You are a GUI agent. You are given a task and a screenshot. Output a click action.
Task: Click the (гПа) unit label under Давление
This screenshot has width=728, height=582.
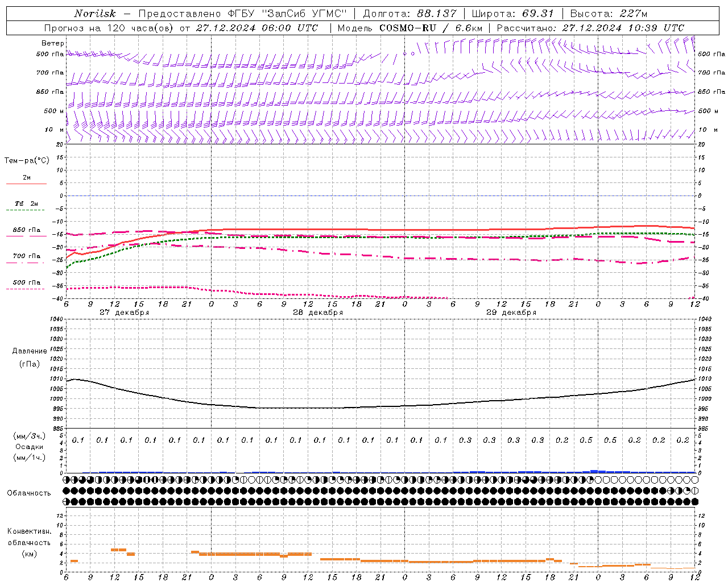pos(30,364)
